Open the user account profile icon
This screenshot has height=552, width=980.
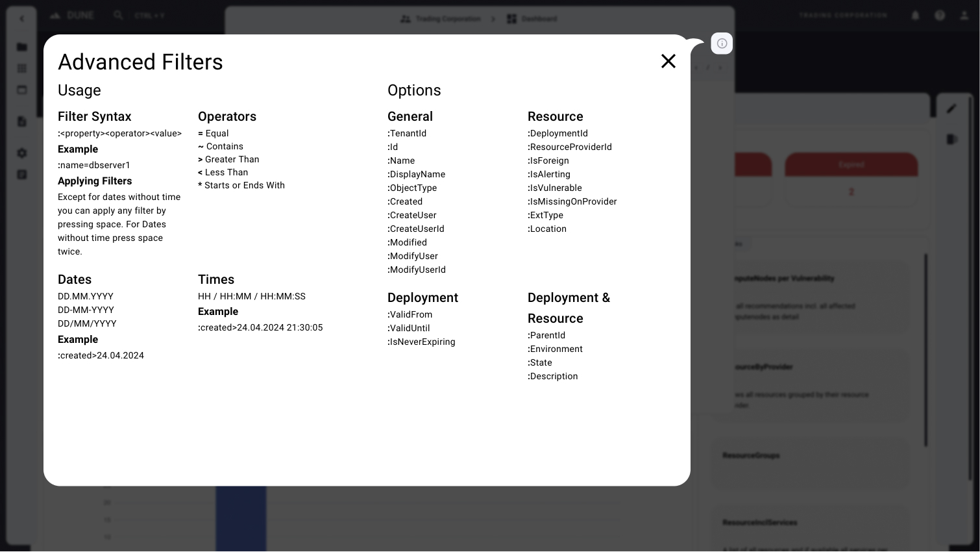[x=964, y=16]
